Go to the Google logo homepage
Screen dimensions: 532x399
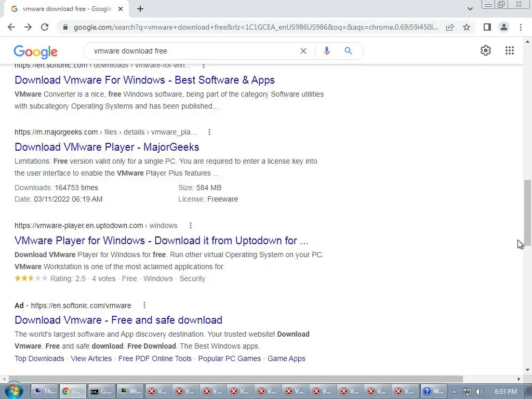pyautogui.click(x=36, y=52)
